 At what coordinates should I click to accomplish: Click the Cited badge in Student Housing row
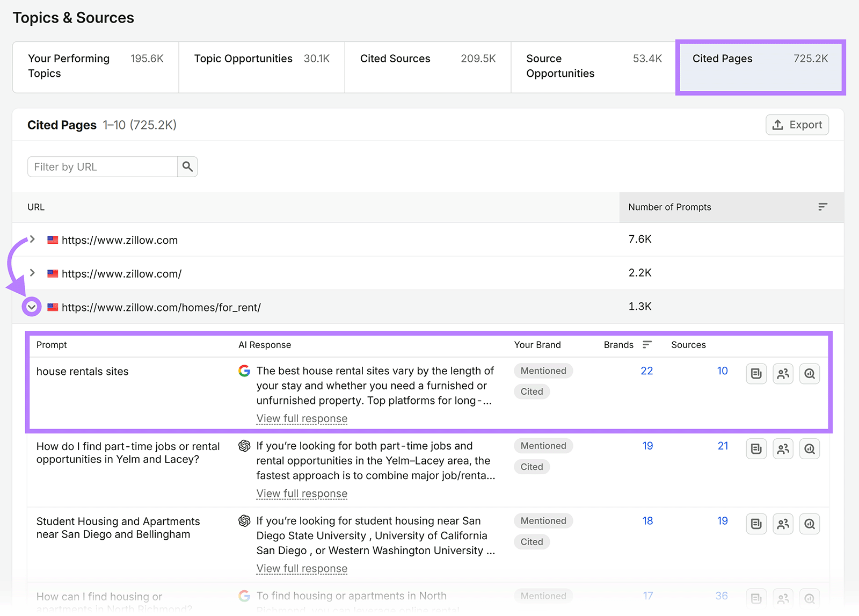coord(532,542)
